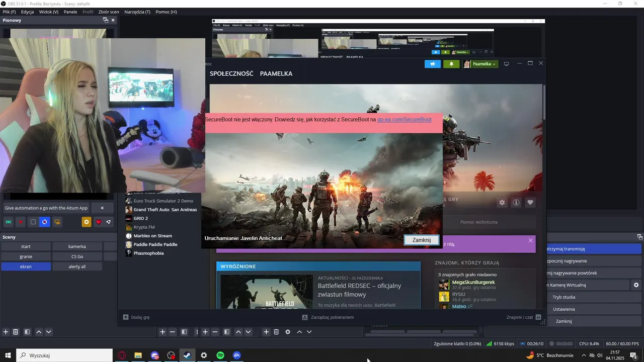Move the selected scene down
Image resolution: width=644 pixels, height=362 pixels.
[x=48, y=332]
